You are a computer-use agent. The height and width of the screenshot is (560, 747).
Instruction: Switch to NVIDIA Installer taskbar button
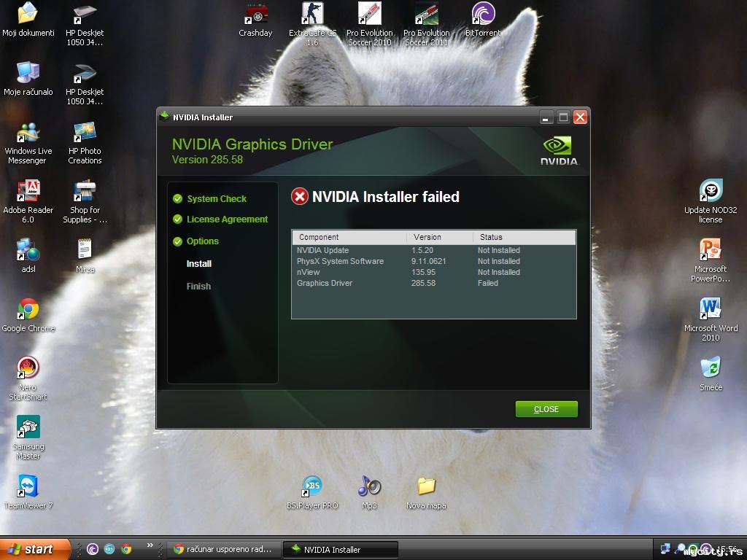(340, 550)
